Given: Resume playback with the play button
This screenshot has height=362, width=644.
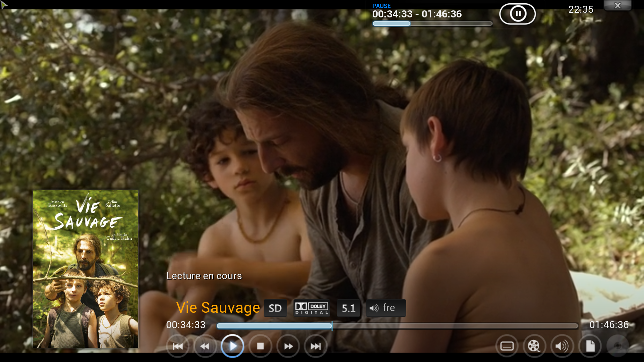Looking at the screenshot, I should [232, 346].
